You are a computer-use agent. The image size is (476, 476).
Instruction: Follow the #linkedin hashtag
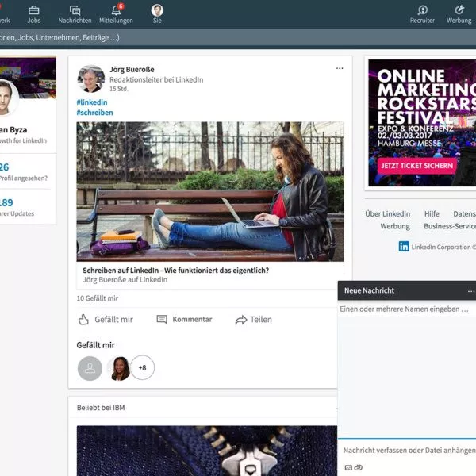92,102
